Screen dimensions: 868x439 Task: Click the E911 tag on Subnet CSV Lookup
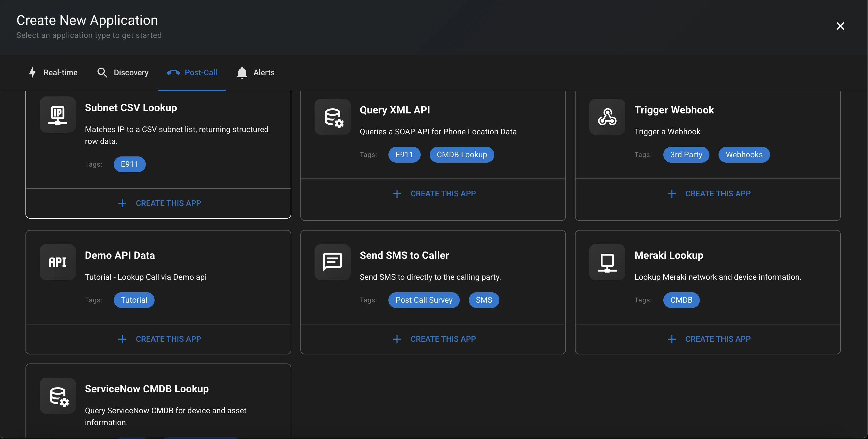pos(129,164)
